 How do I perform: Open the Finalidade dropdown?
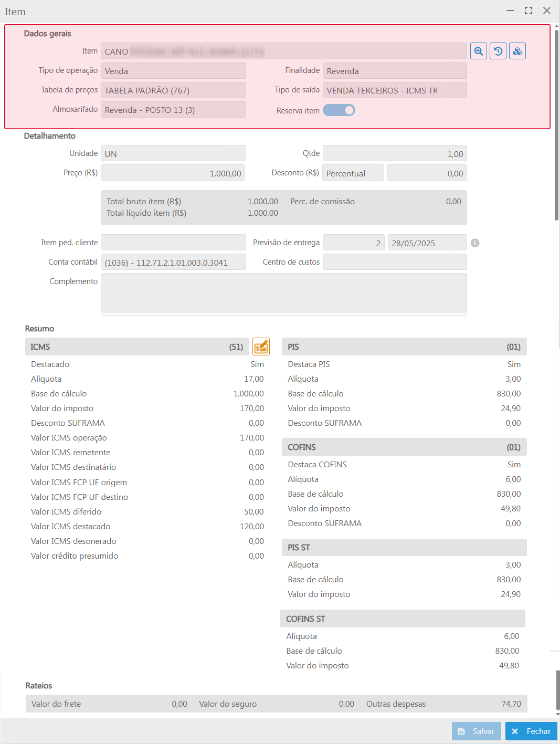tap(395, 71)
